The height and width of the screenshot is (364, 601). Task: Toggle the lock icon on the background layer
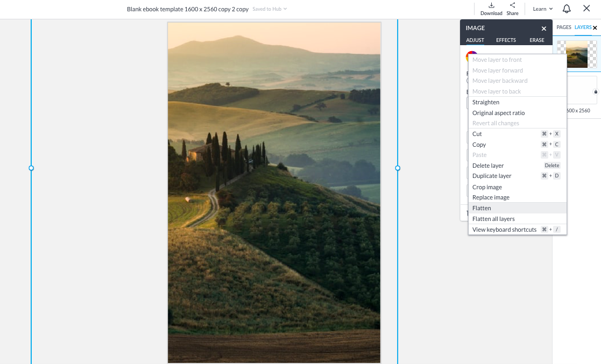pyautogui.click(x=595, y=92)
